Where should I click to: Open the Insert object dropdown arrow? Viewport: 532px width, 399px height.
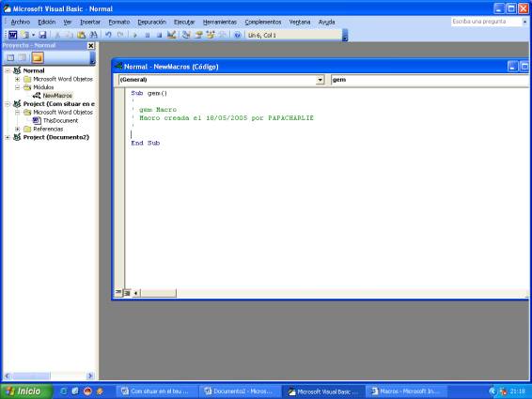tap(33, 35)
